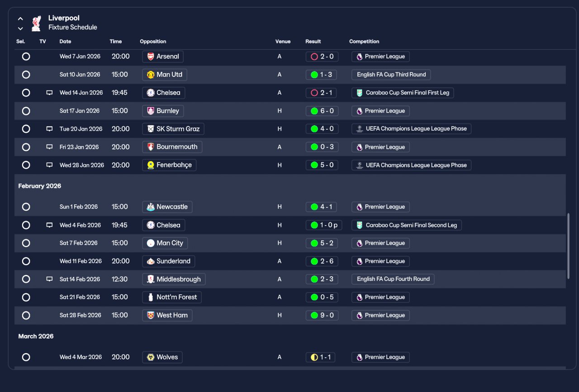
Task: Select the Burnley fixture radio button
Action: click(26, 111)
